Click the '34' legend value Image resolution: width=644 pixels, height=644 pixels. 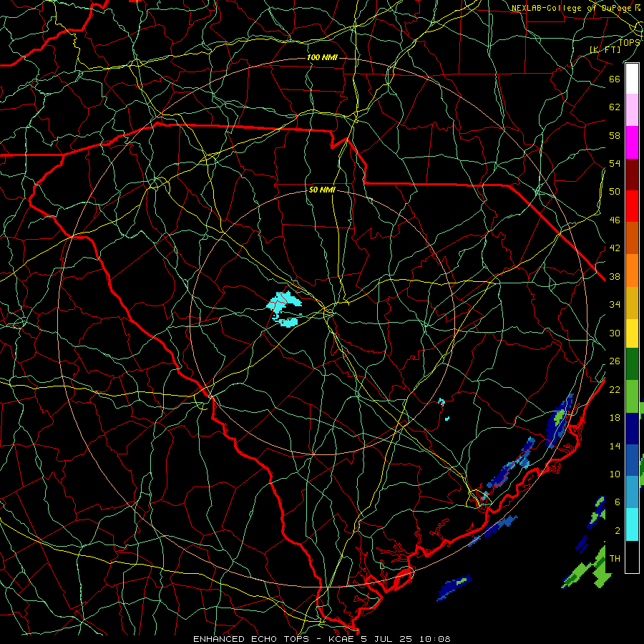615,305
